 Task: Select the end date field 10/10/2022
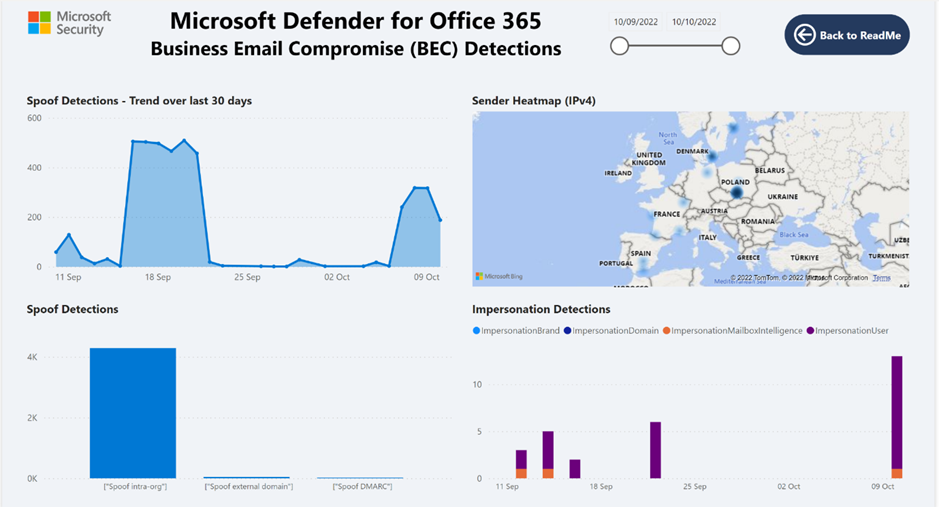point(693,22)
